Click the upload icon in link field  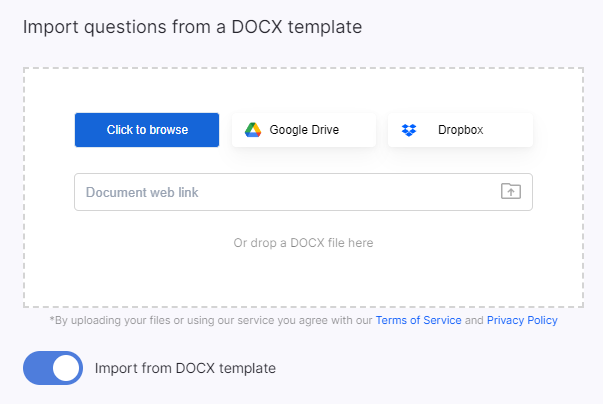(x=511, y=192)
